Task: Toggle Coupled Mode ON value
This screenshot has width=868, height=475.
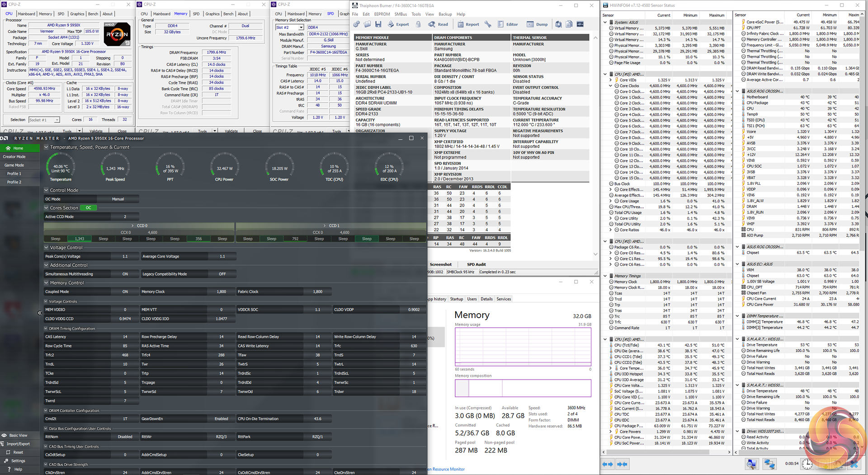Action: 125,292
